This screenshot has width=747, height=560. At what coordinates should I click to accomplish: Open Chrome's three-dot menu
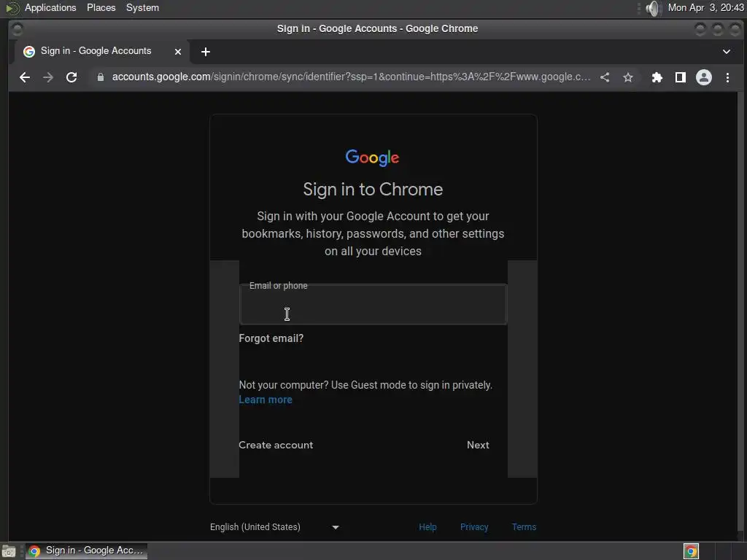point(727,77)
